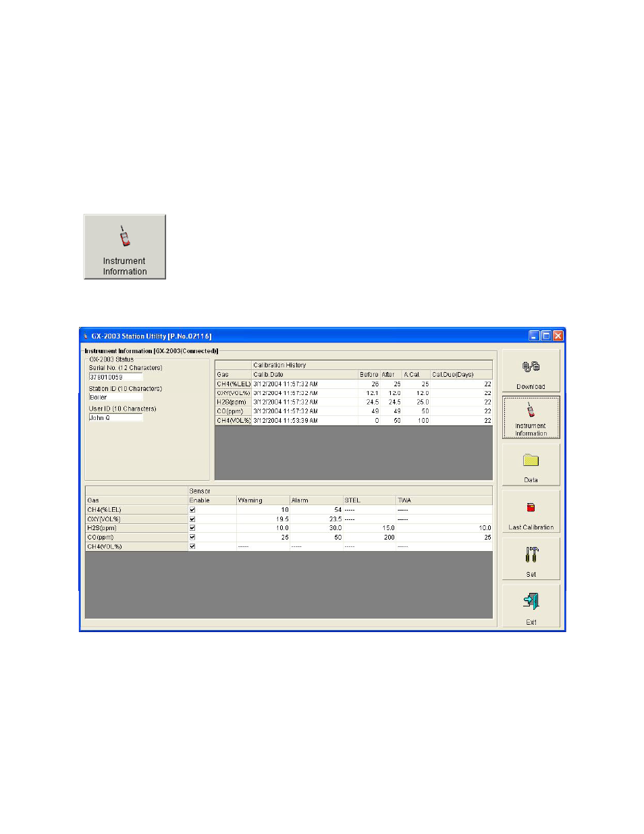
Task: Click the large Instrument Information button above the window
Action: click(x=125, y=246)
